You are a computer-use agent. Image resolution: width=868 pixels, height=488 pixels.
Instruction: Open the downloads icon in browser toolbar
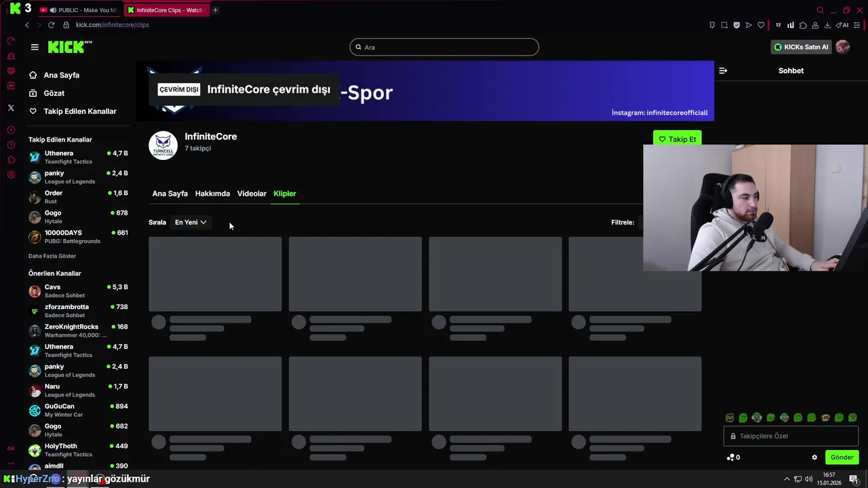827,25
